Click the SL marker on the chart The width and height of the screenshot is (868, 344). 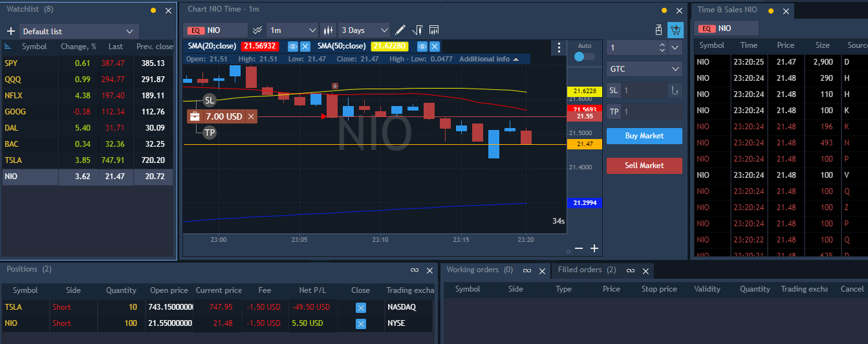point(210,100)
